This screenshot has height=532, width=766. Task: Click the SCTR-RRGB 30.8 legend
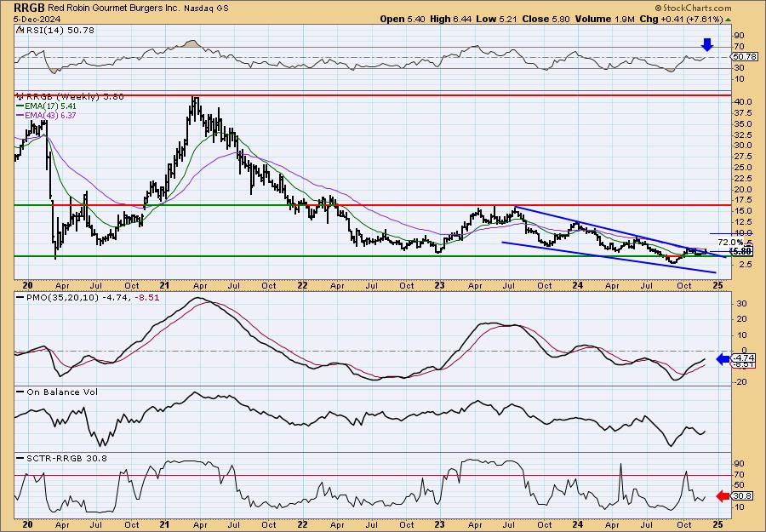(61, 458)
